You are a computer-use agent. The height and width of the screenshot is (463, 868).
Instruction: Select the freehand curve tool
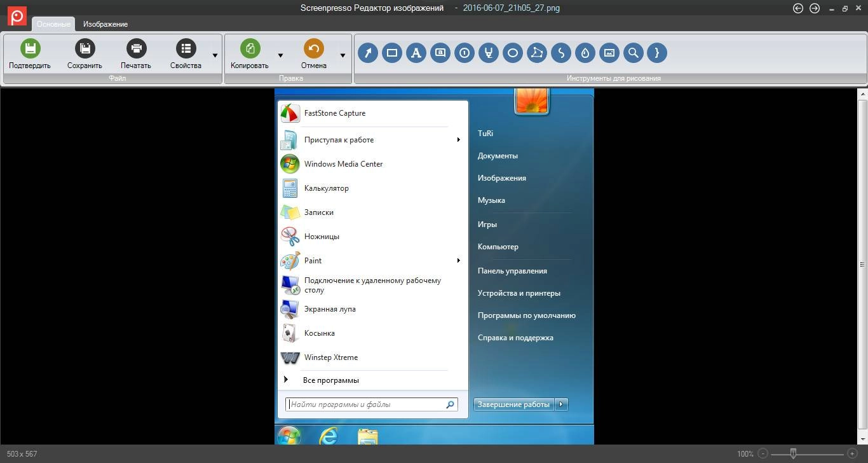point(561,53)
